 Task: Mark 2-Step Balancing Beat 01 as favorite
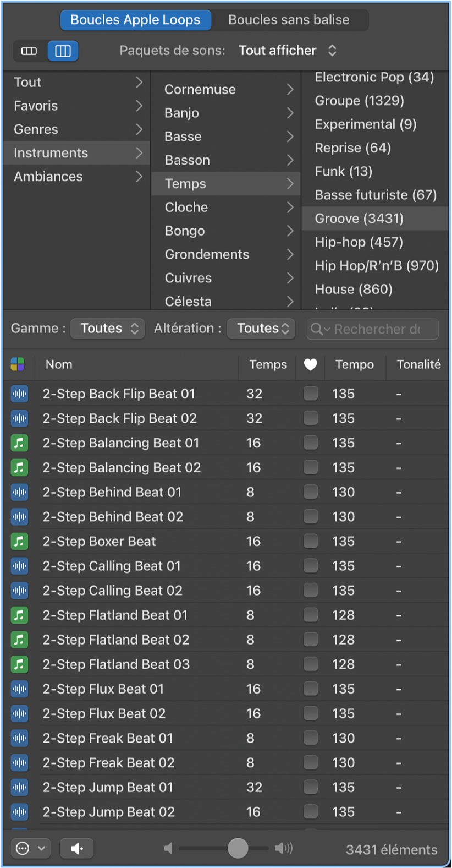[311, 443]
